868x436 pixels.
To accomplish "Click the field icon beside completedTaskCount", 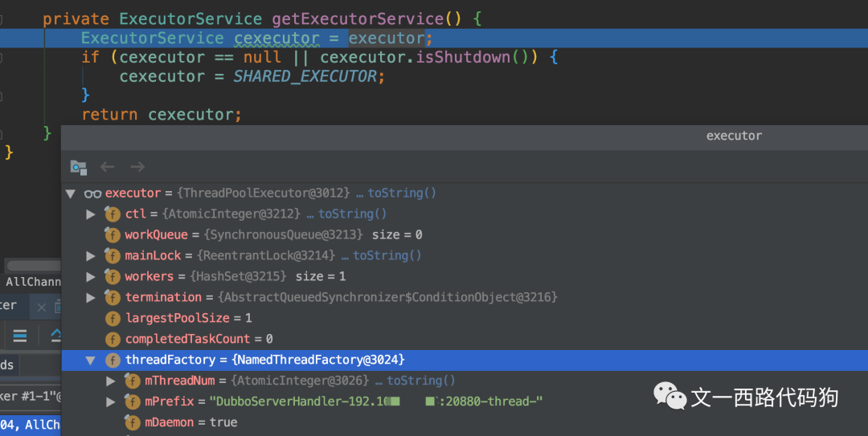I will click(113, 340).
